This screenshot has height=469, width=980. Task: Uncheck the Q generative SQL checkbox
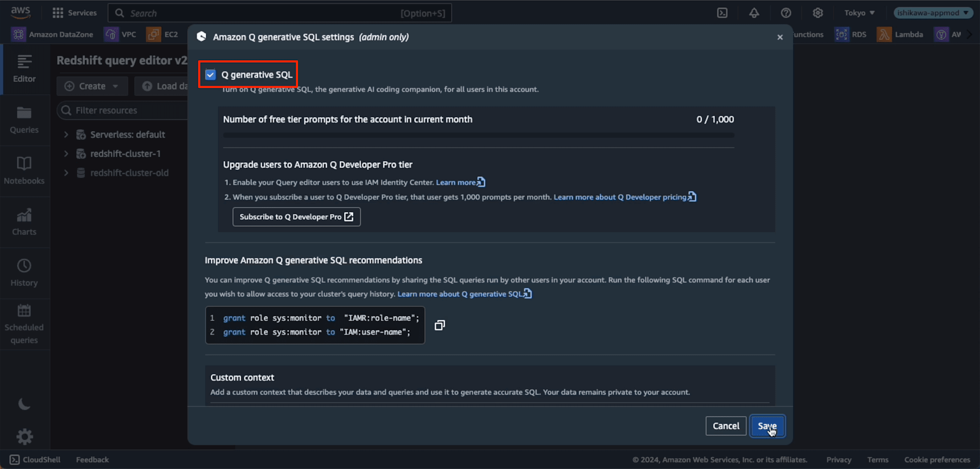[210, 74]
